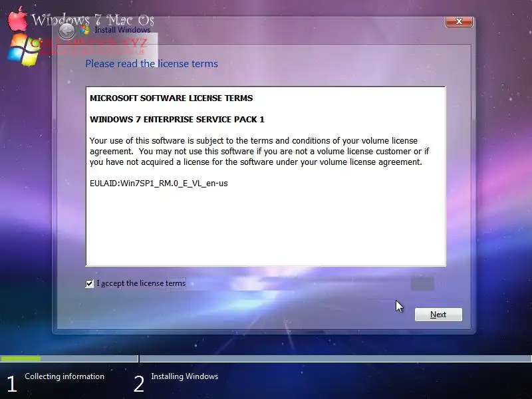
Task: Click the EULAID:Win7SP1_RM.0_E_VL_en-us line
Action: 158,184
